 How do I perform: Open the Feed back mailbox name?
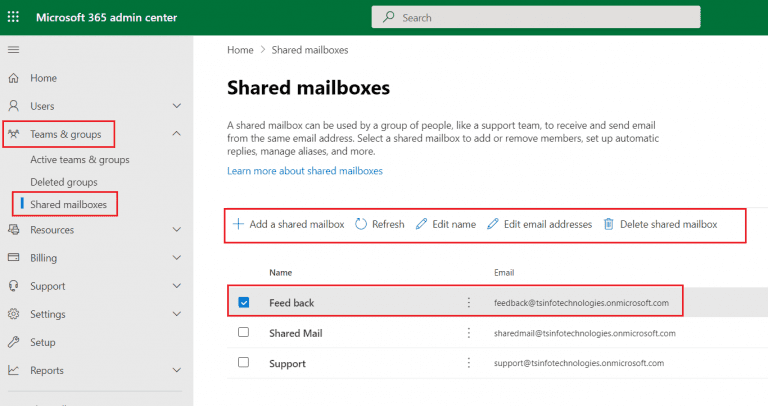click(x=291, y=303)
